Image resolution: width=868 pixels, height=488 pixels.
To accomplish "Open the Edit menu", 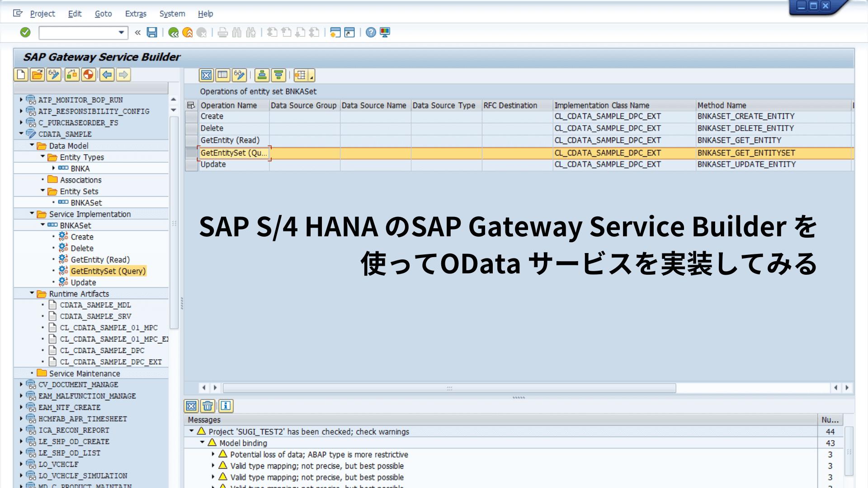I will click(x=75, y=14).
